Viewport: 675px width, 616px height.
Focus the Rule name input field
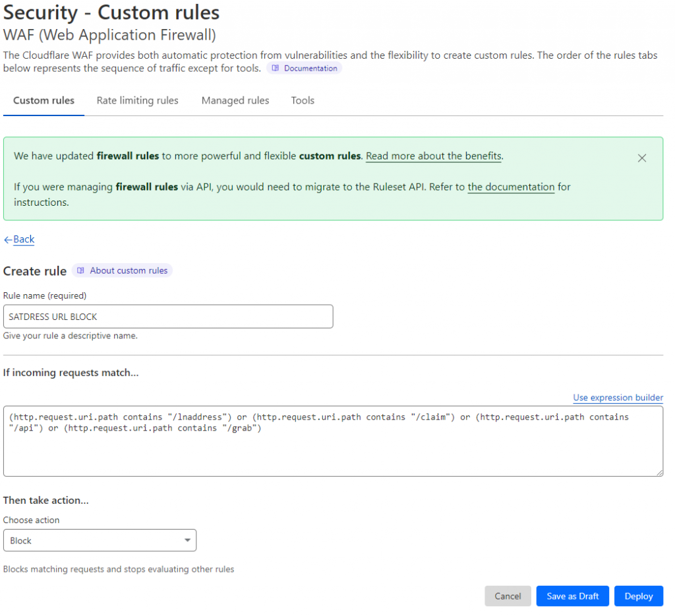(x=168, y=317)
